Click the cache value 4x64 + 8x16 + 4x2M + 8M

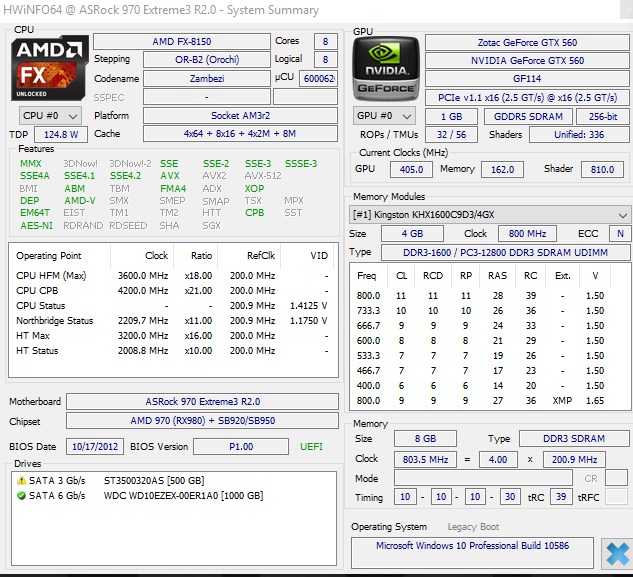[240, 134]
